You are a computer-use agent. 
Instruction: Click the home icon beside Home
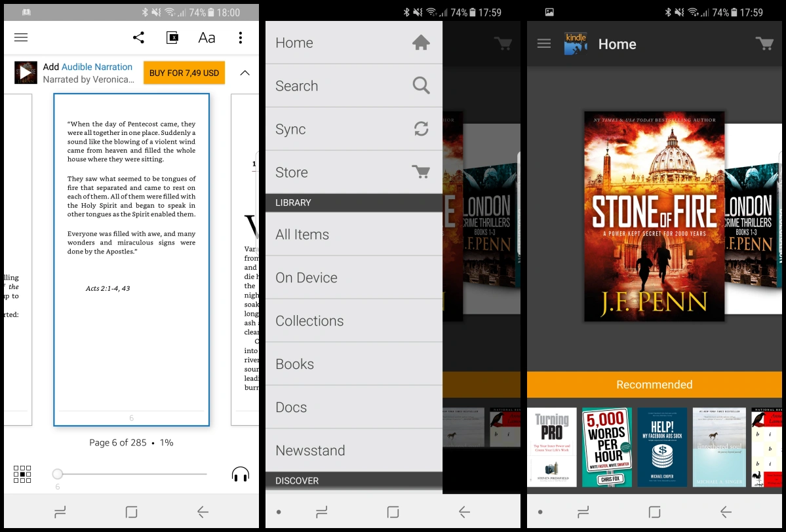coord(421,43)
